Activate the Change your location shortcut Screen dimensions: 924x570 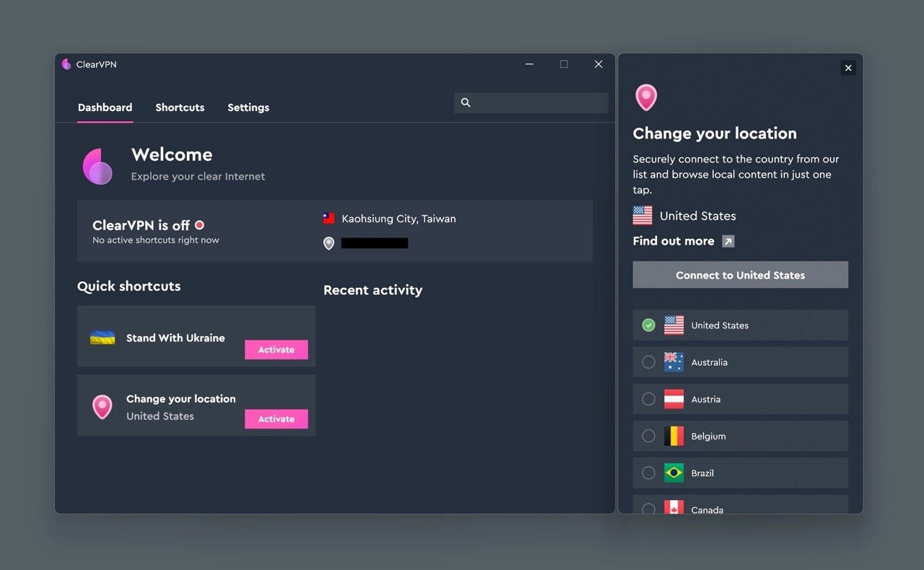point(276,418)
